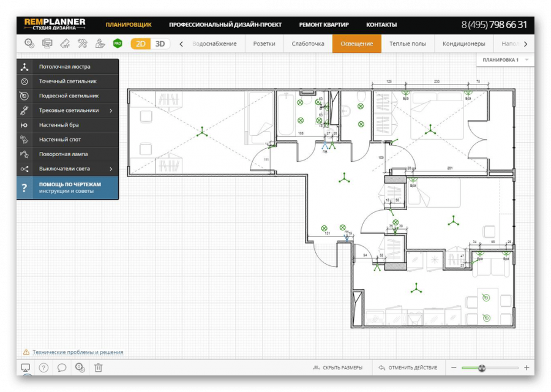The width and height of the screenshot is (551, 392).
Task: Toggle СКРЫТЬ РАЗМЕРЫ to hide dimensions
Action: coord(337,367)
